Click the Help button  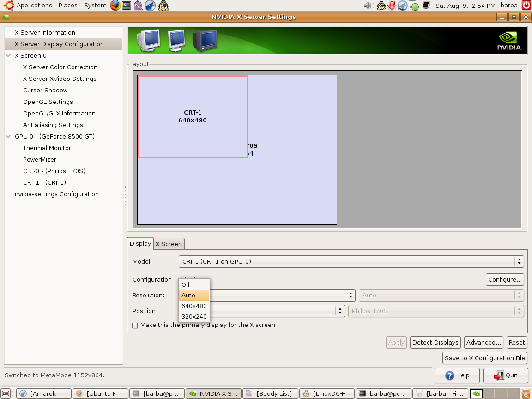(457, 375)
